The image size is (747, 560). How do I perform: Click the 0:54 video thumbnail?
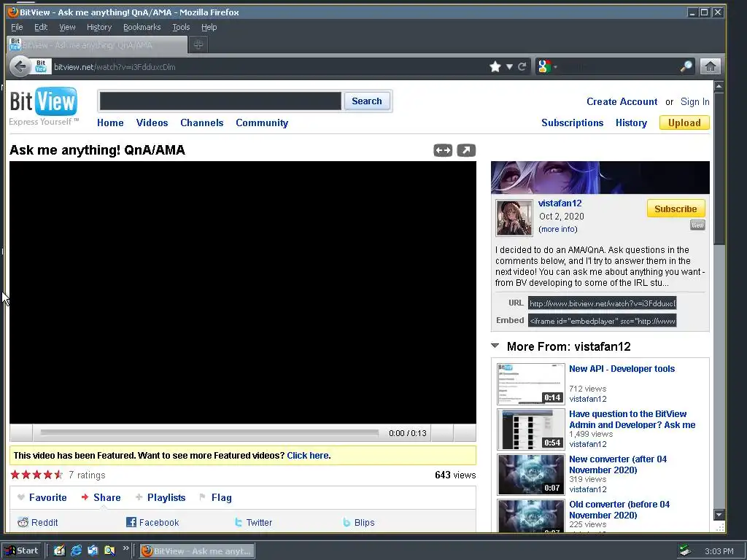pyautogui.click(x=531, y=429)
